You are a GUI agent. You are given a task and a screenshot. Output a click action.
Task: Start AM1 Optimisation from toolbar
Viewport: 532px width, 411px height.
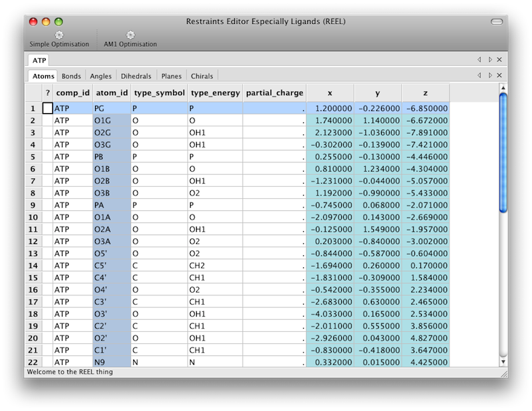130,39
